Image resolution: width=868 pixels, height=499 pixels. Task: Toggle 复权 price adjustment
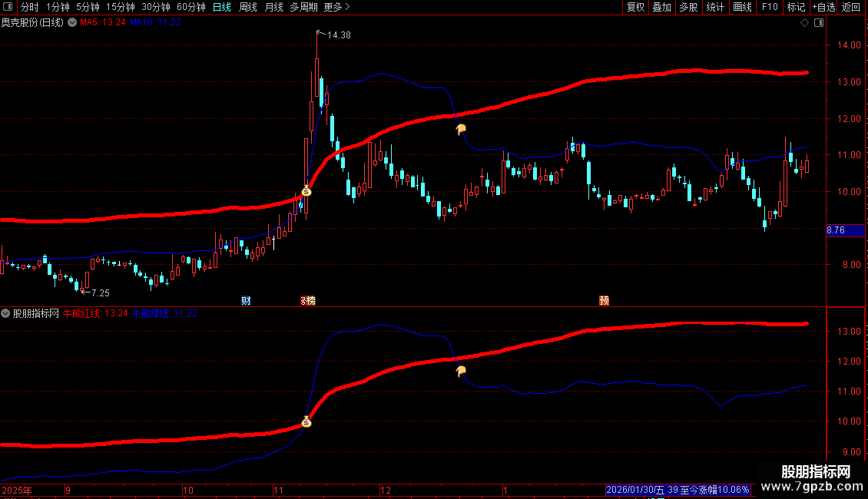tap(635, 7)
